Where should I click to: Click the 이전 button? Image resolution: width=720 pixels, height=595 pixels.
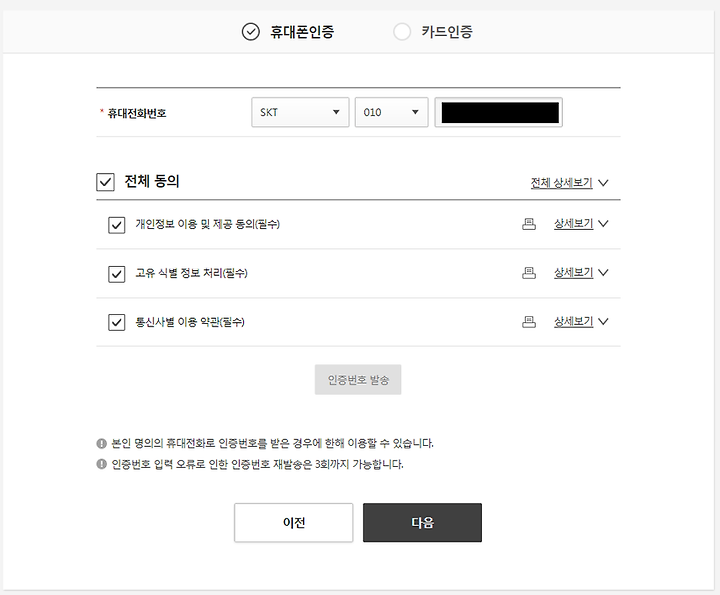coord(293,522)
